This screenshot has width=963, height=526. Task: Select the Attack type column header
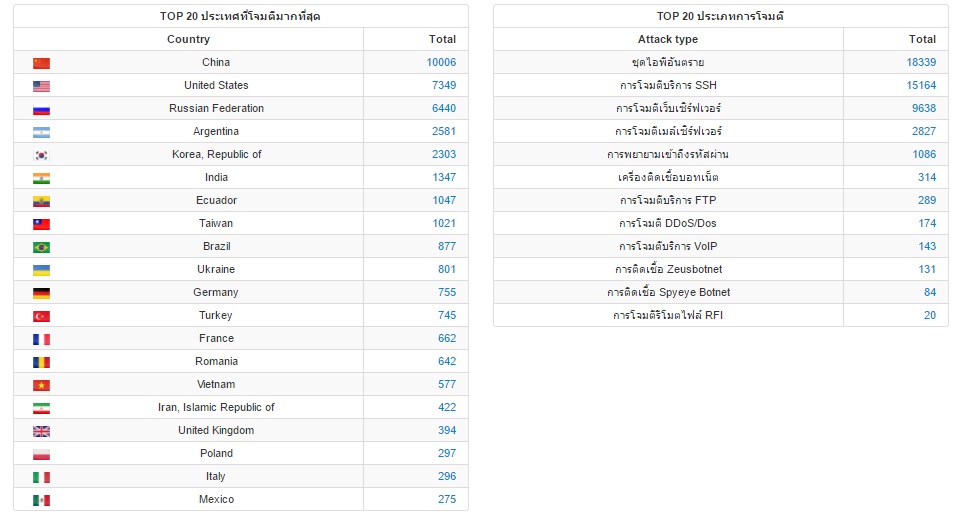point(668,39)
